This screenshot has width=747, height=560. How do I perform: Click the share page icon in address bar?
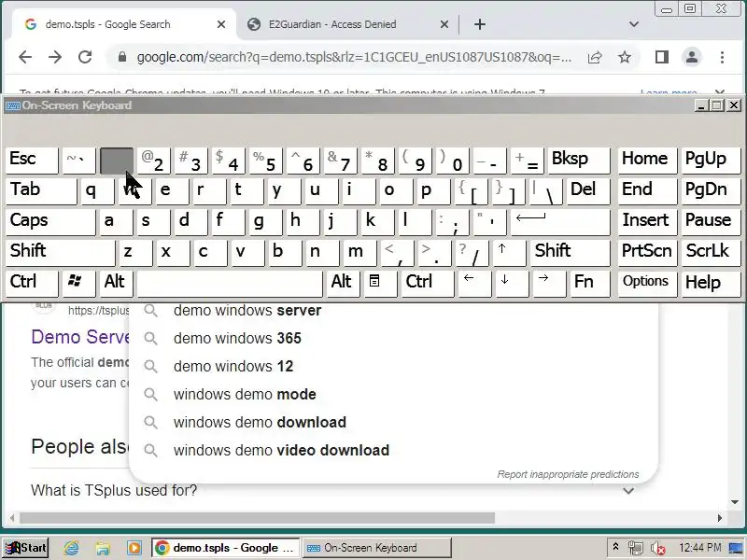coord(595,58)
